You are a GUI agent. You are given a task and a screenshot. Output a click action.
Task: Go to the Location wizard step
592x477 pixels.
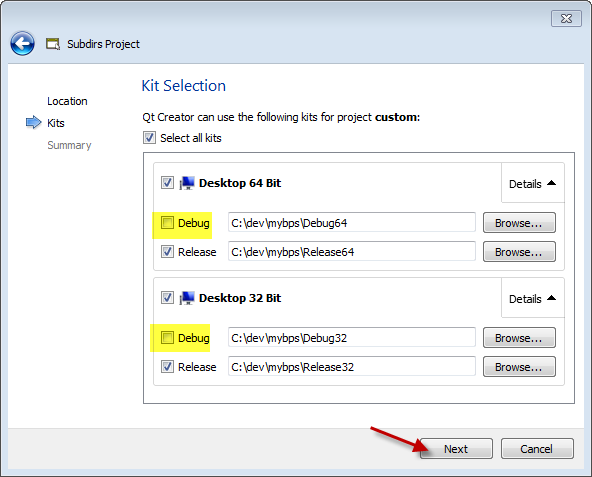[67, 101]
